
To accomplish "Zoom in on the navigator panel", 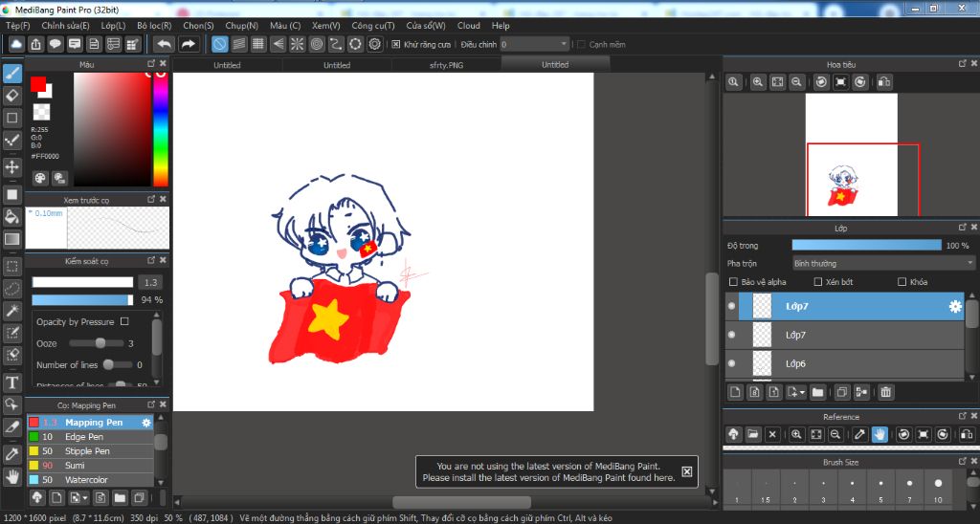I will click(x=758, y=82).
